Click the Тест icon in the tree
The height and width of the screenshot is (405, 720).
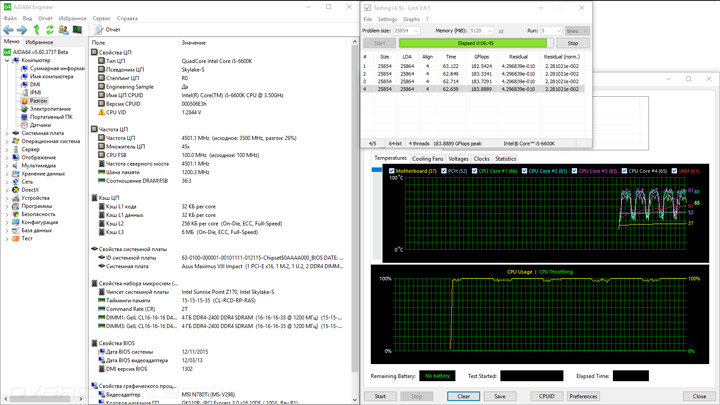click(x=16, y=238)
